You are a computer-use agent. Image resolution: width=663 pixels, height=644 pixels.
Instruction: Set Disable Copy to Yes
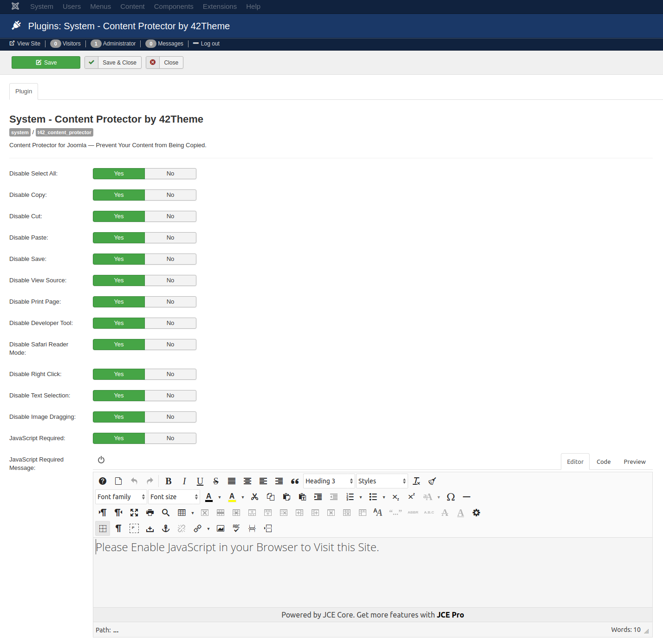[119, 195]
